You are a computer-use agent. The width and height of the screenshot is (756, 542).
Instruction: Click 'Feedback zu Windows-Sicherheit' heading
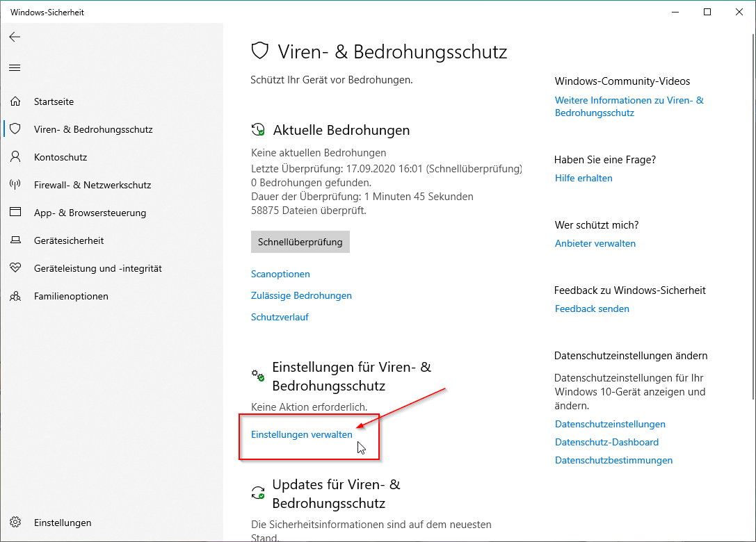click(x=629, y=290)
